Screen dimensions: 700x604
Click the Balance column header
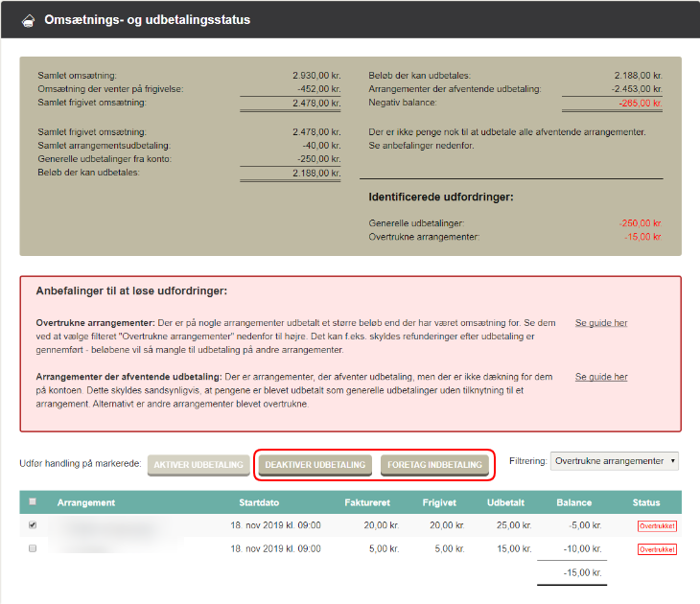pyautogui.click(x=573, y=502)
